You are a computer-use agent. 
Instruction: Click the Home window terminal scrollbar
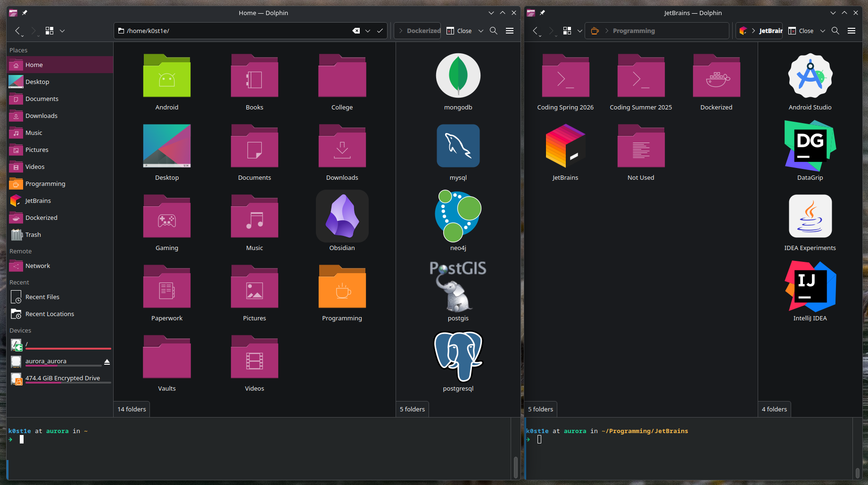coord(515,467)
